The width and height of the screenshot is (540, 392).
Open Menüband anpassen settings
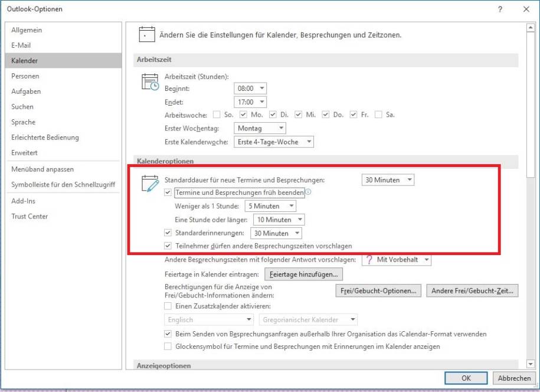click(63, 169)
